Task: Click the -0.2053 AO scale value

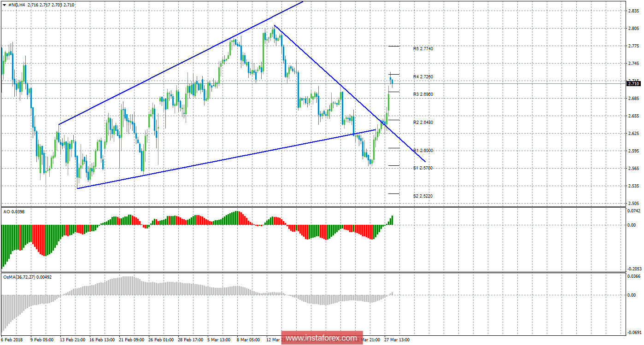Action: 634,269
